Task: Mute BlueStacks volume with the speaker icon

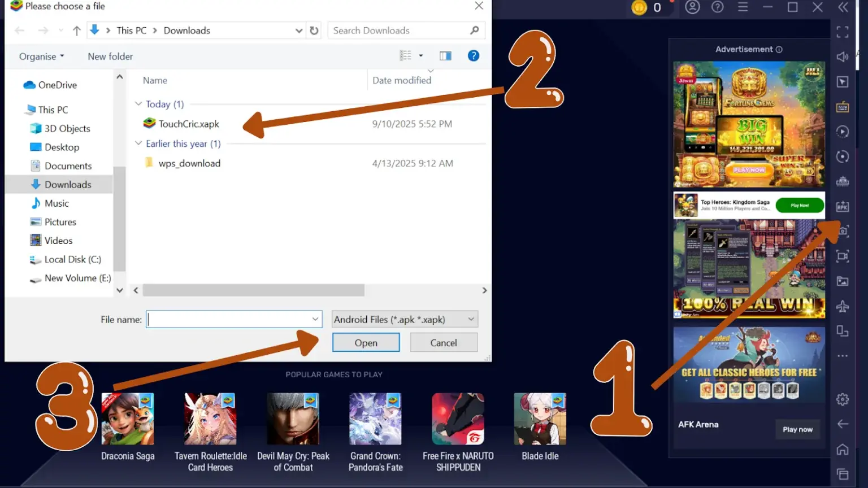Action: [843, 56]
